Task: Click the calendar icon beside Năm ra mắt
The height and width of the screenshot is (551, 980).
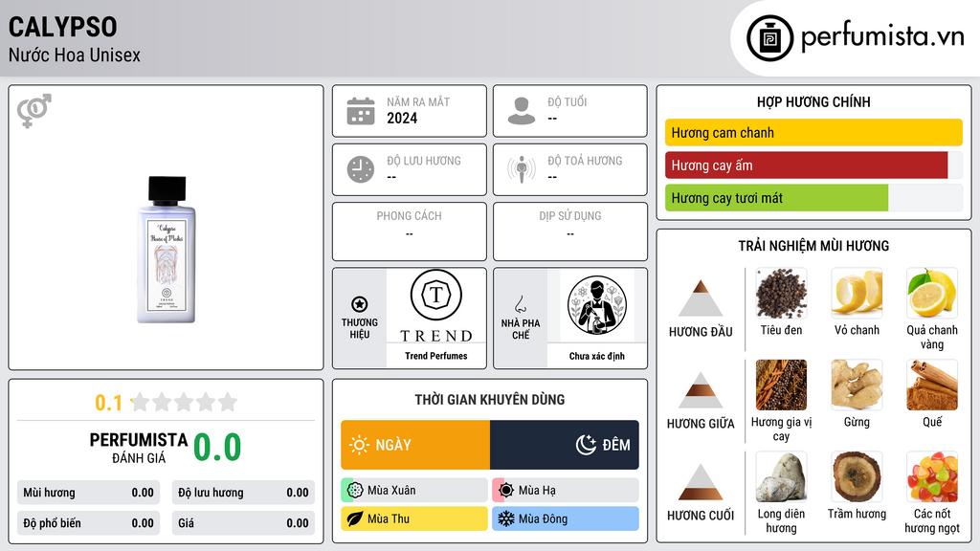Action: tap(361, 111)
